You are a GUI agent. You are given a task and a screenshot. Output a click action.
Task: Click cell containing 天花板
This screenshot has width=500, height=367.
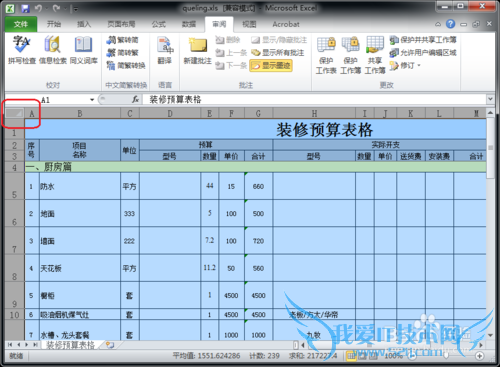click(x=80, y=268)
